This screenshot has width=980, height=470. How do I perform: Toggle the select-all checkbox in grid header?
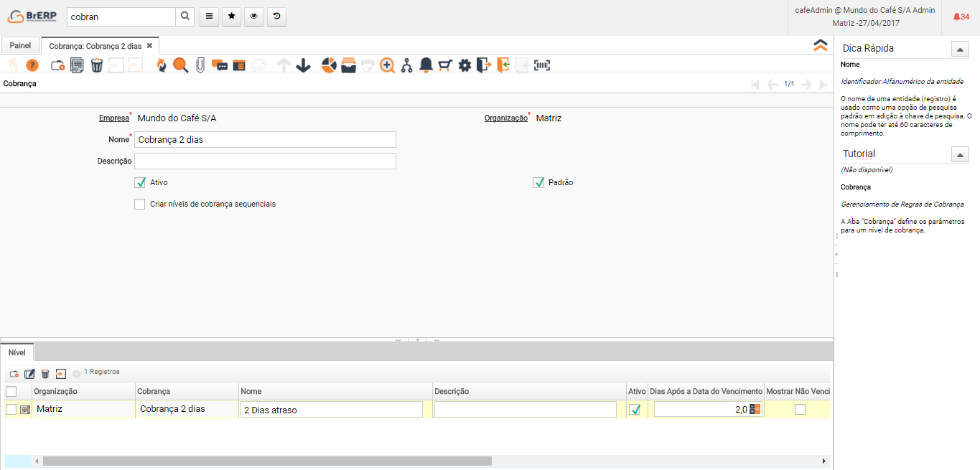(x=11, y=391)
